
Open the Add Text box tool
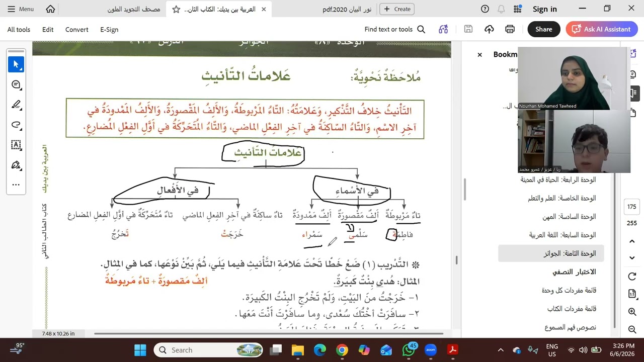(16, 145)
